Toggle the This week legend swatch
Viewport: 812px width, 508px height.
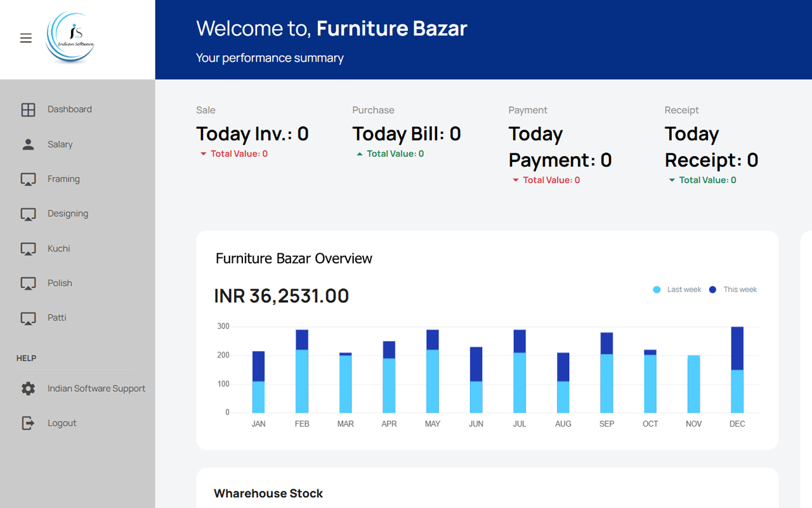pyautogui.click(x=712, y=290)
